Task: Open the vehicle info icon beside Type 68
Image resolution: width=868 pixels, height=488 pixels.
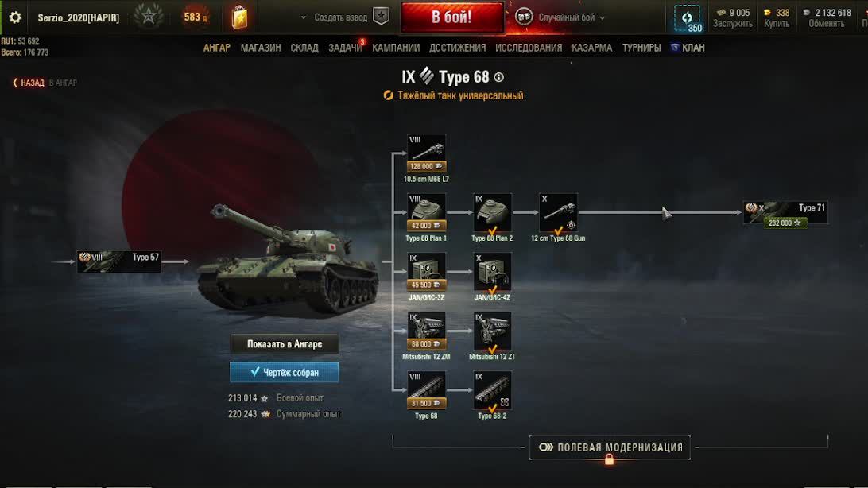Action: click(498, 77)
